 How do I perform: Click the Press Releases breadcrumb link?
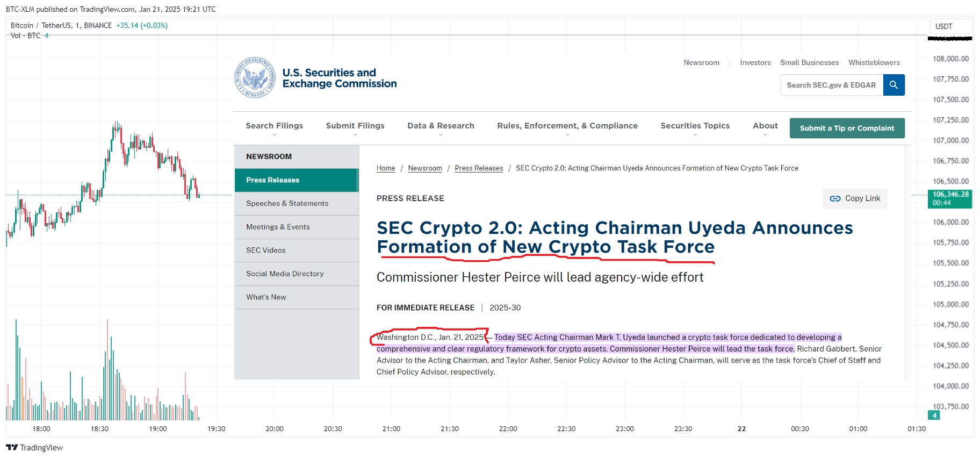click(479, 168)
